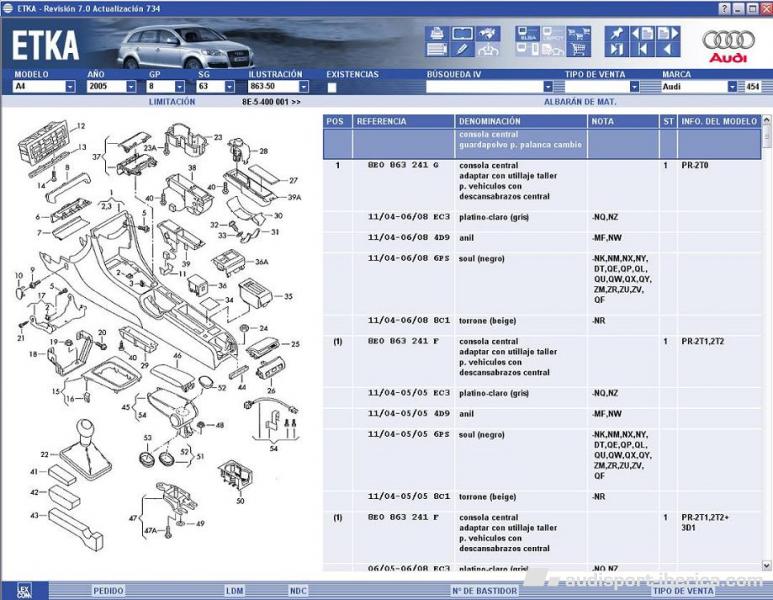This screenshot has height=600, width=773.
Task: Click the PEDIDO button in status bar
Action: pyautogui.click(x=108, y=591)
